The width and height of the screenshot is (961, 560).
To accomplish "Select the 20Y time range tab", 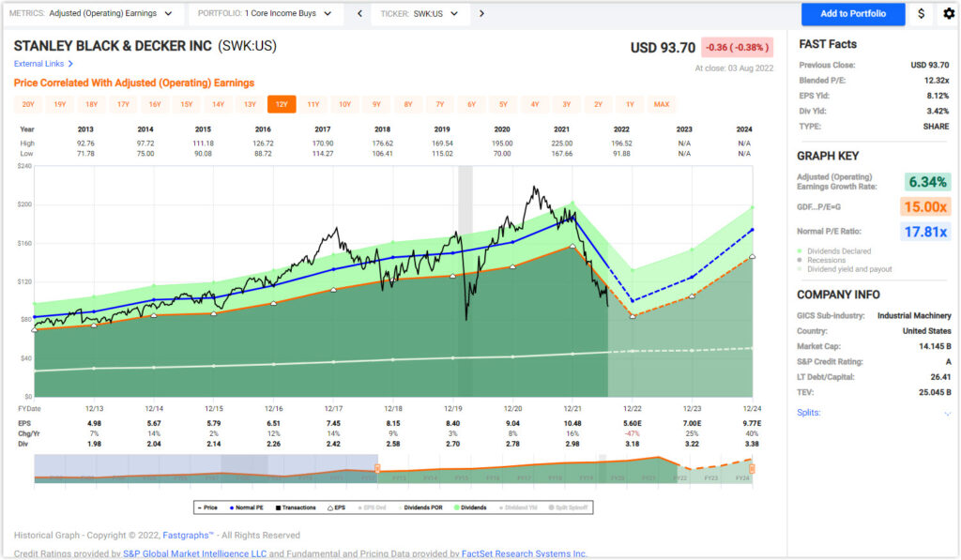I will [x=28, y=104].
